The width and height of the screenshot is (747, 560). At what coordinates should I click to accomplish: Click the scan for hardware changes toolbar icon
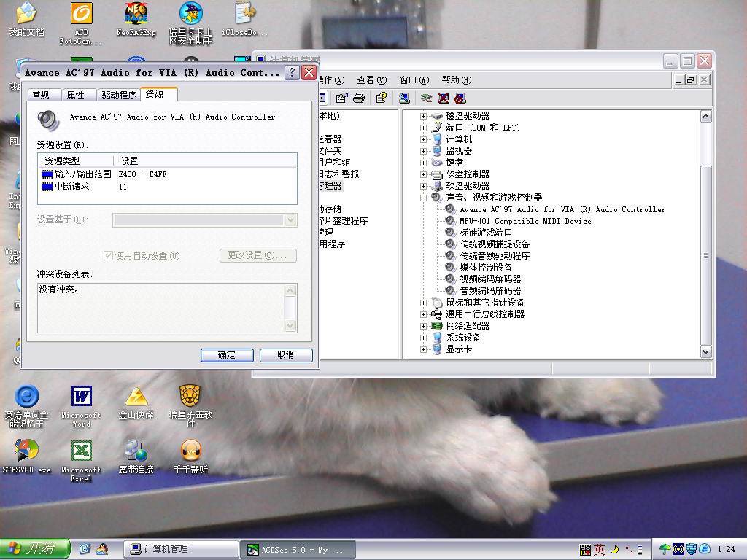tap(404, 98)
